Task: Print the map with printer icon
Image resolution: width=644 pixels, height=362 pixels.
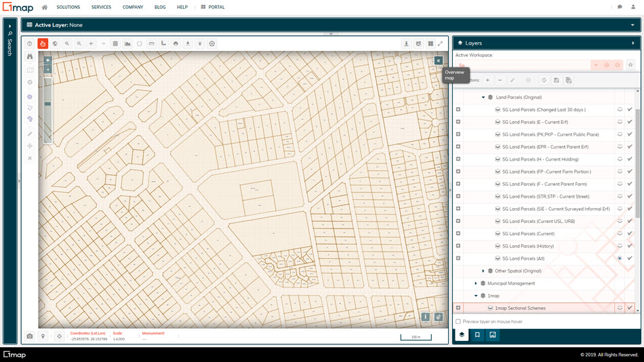Action: [176, 43]
